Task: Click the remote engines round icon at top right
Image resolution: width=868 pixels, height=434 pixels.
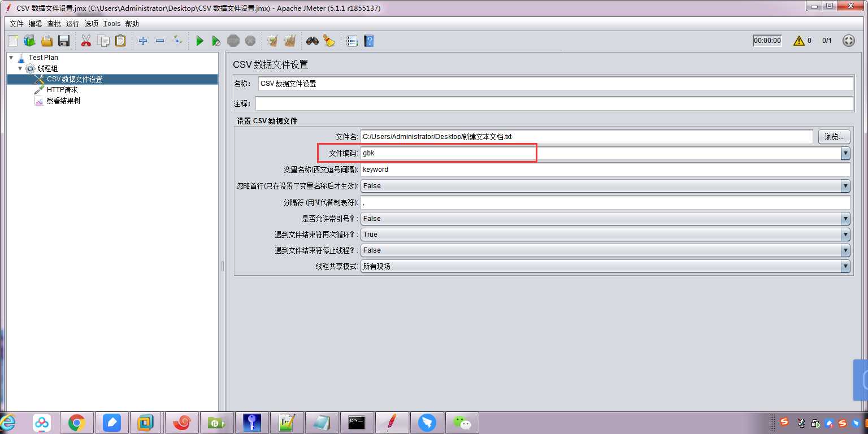Action: click(848, 41)
